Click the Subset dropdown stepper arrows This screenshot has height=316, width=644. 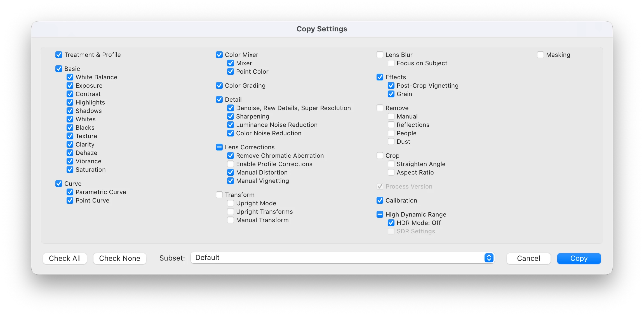pyautogui.click(x=489, y=258)
